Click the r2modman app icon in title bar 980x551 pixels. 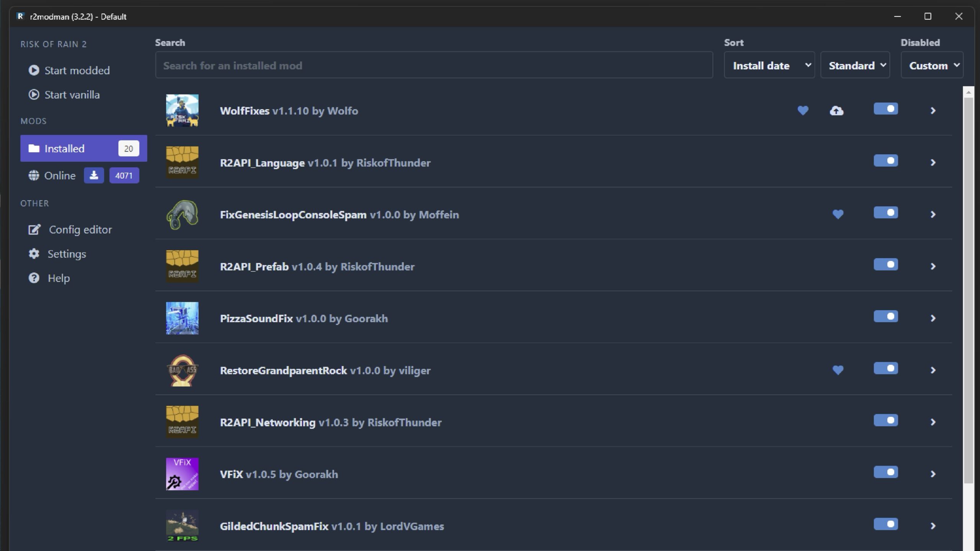tap(20, 16)
